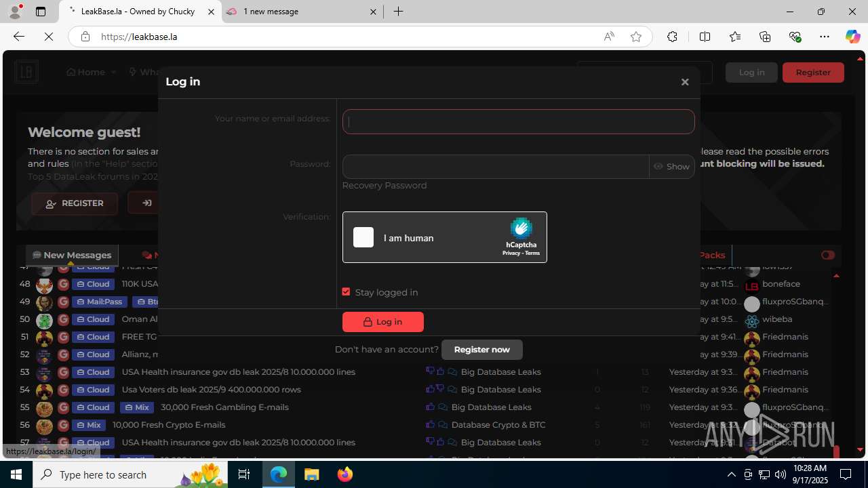Open 'USA Health insurance gov db leak' row 53
This screenshot has width=868, height=488.
point(238,372)
